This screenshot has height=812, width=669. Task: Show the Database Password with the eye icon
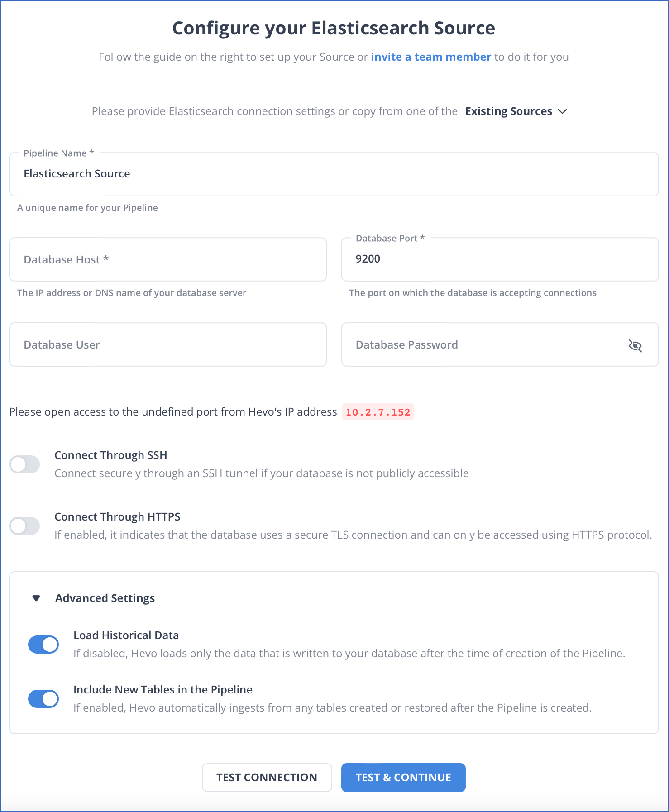(635, 345)
